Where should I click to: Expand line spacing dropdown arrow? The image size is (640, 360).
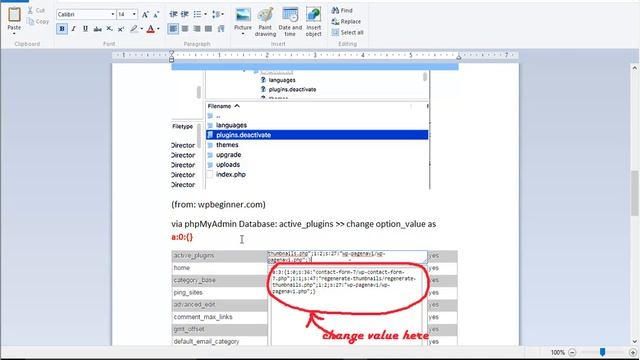(223, 14)
